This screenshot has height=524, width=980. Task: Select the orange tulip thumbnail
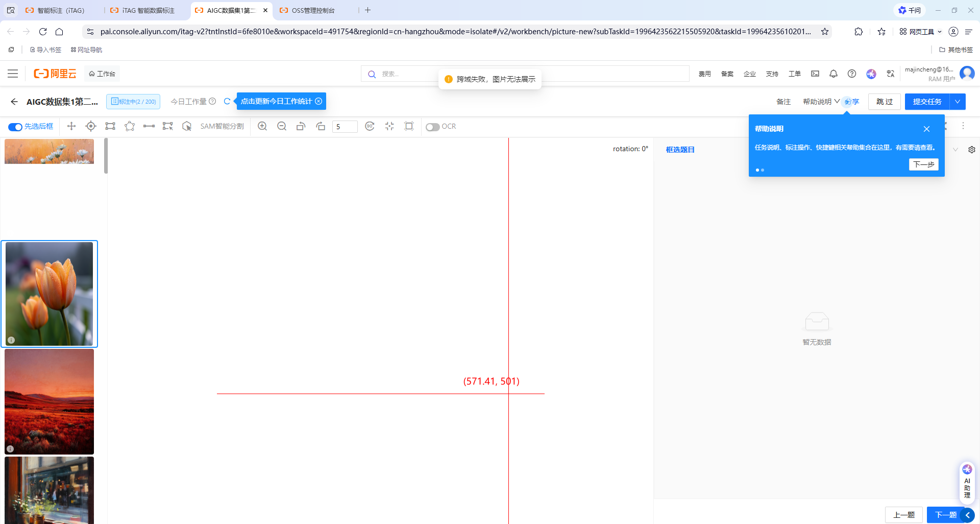(50, 294)
